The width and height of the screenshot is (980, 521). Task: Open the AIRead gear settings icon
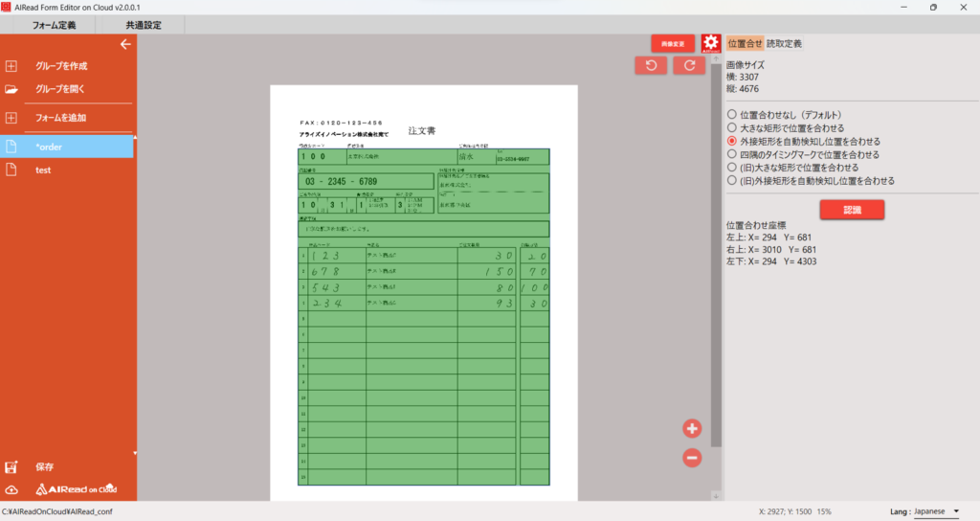710,43
